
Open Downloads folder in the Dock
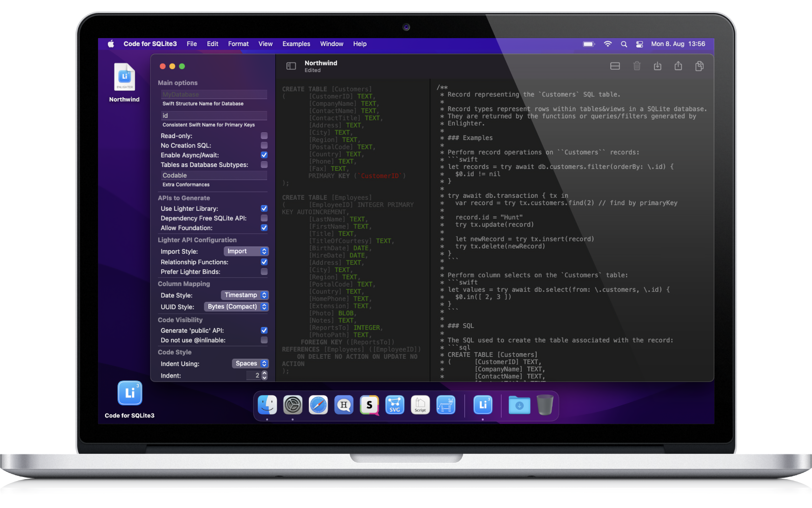coord(519,405)
